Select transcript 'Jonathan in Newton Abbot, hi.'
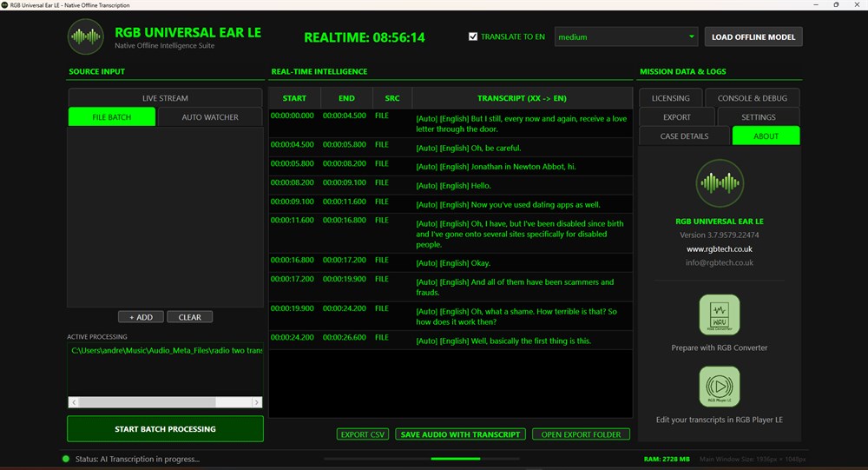Screen dimensions: 868x470 pos(450,166)
